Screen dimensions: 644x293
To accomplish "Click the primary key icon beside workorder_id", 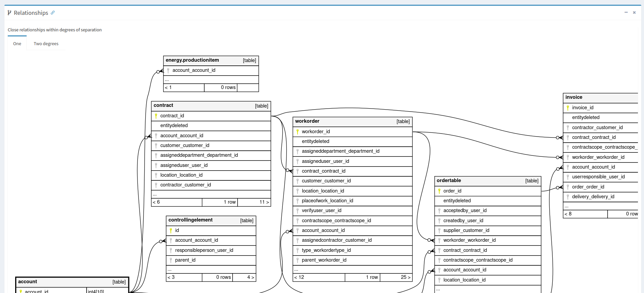I will 298,132.
